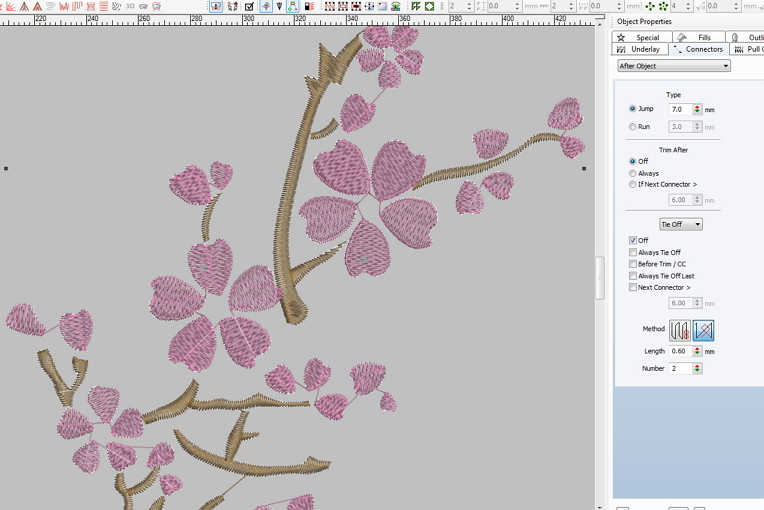Open the After Object dropdown

coord(674,66)
